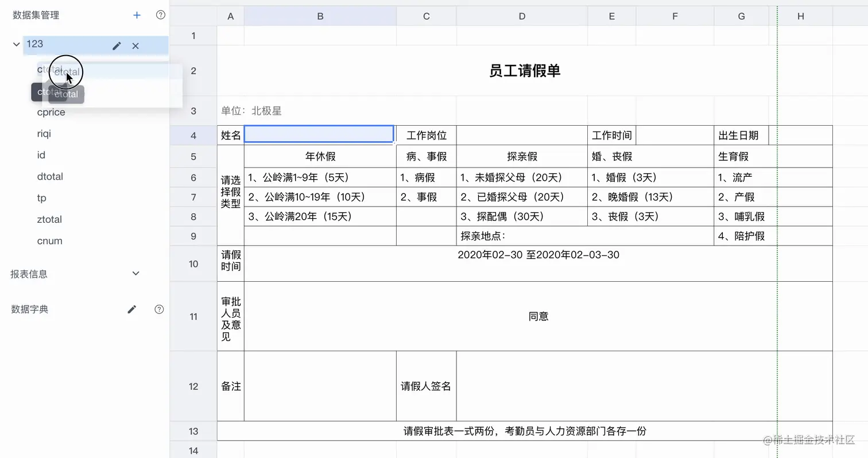Click the X icon to remove dataset 123
868x458 pixels.
tap(135, 45)
